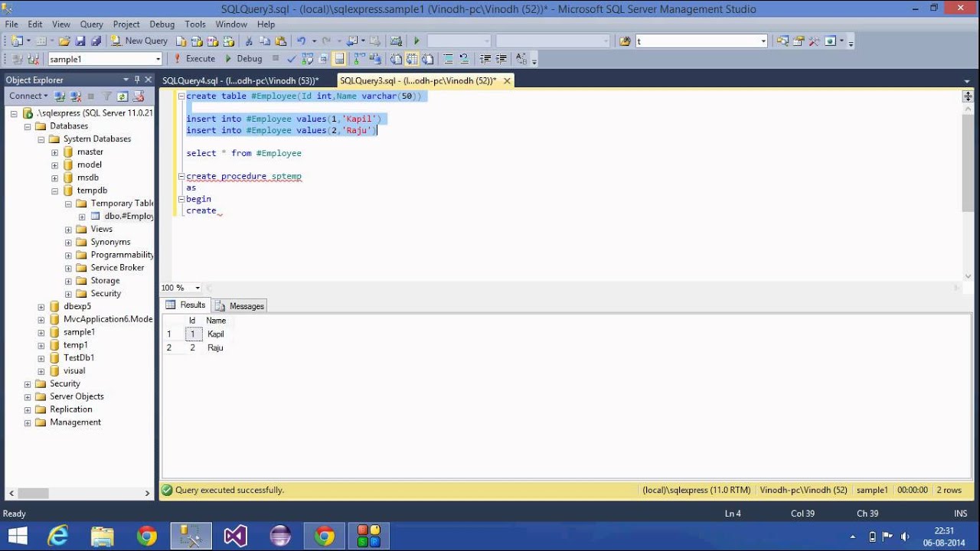Screen dimensions: 980x551
Task: Expand the msdb database node
Action: (x=55, y=178)
